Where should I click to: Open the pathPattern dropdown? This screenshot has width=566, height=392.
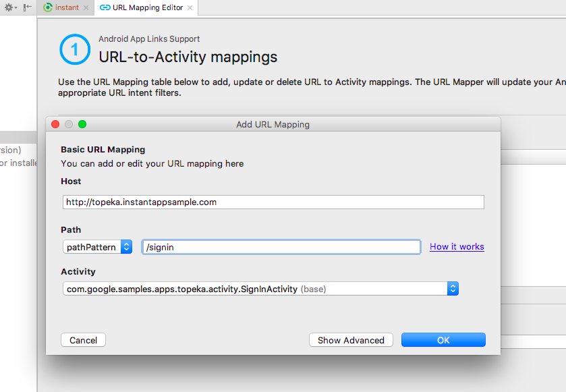97,247
